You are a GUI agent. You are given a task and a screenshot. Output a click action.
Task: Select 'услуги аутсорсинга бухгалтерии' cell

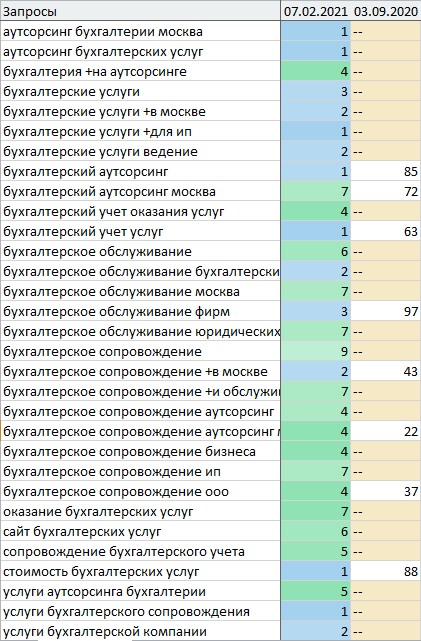click(x=140, y=592)
